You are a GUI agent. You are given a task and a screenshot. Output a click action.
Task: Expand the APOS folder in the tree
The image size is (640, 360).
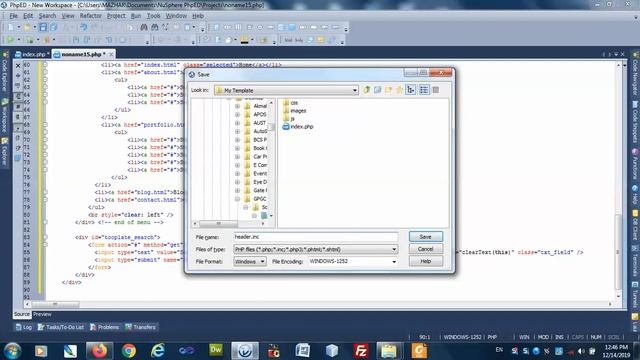237,115
